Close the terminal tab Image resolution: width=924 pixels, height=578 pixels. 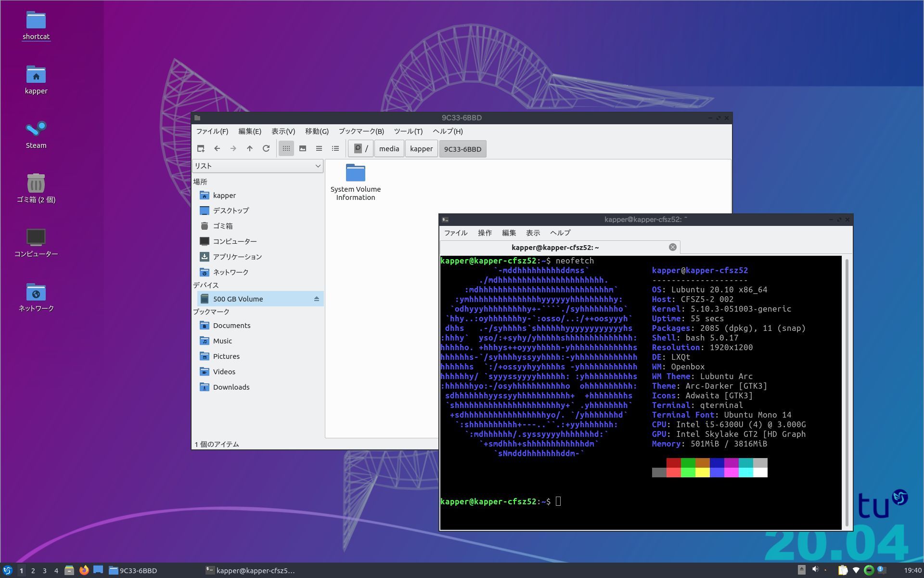[x=673, y=247]
